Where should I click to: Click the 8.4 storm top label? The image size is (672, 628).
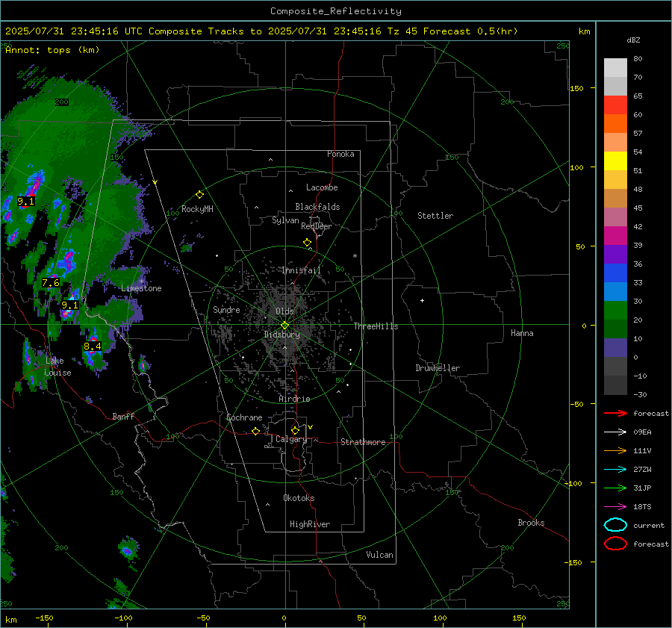pyautogui.click(x=93, y=346)
